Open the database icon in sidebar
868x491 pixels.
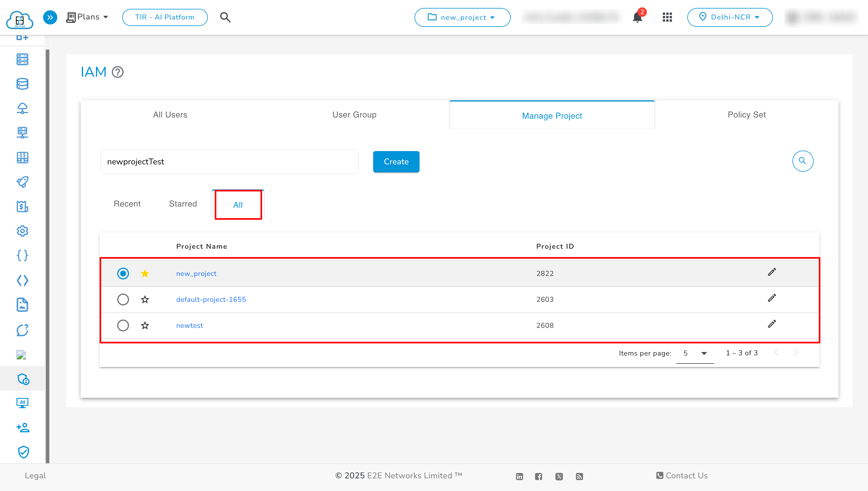(22, 84)
